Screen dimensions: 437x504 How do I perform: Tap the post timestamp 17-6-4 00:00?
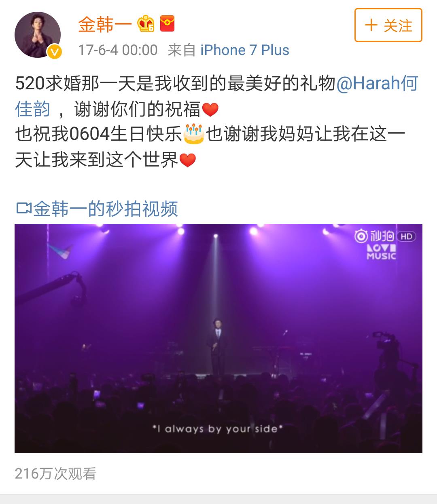click(118, 51)
